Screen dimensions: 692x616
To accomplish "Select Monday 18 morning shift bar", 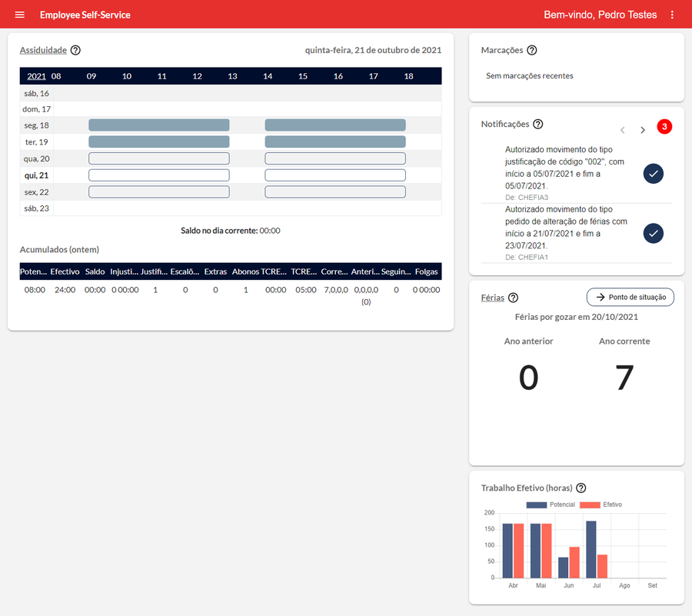I will click(159, 125).
